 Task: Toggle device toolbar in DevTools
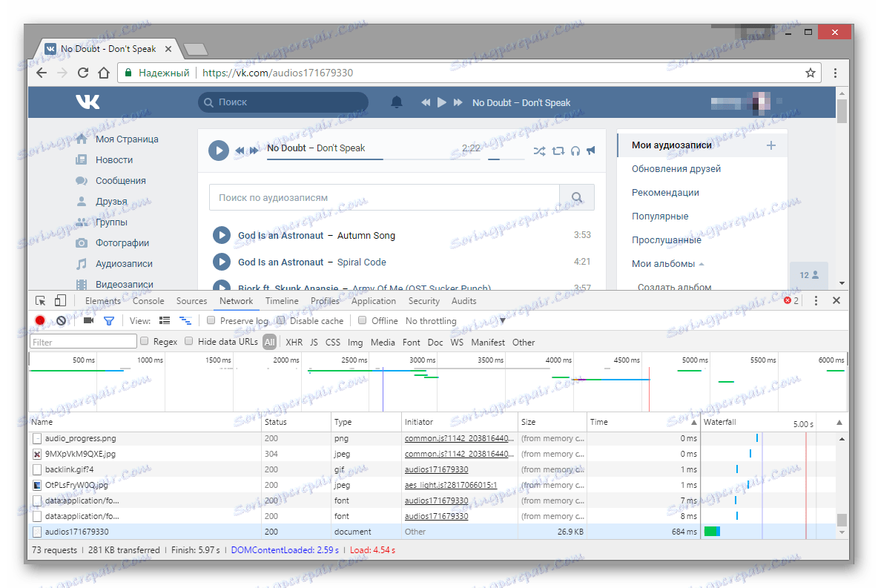[x=60, y=301]
